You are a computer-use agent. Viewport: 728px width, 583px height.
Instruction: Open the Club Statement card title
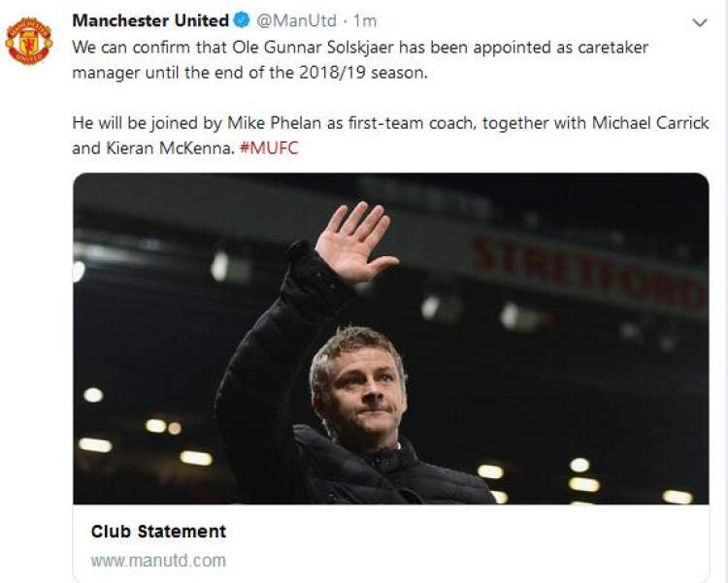[158, 532]
